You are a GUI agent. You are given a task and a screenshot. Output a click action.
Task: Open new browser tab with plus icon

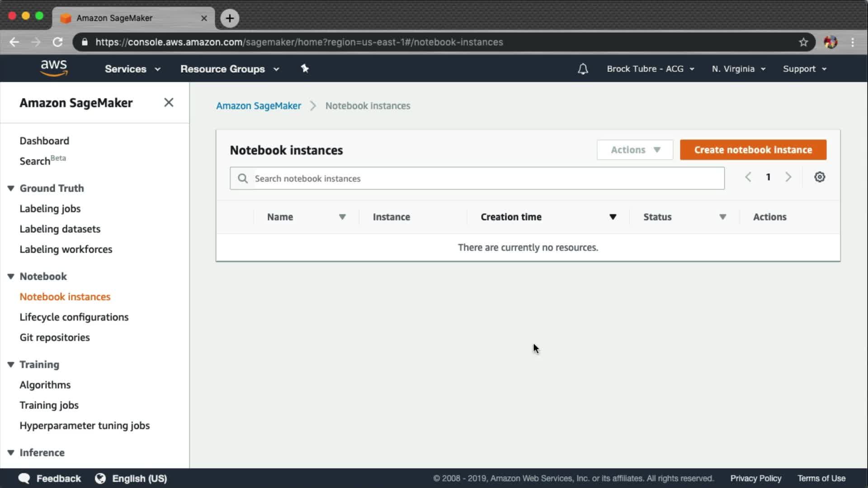point(230,18)
